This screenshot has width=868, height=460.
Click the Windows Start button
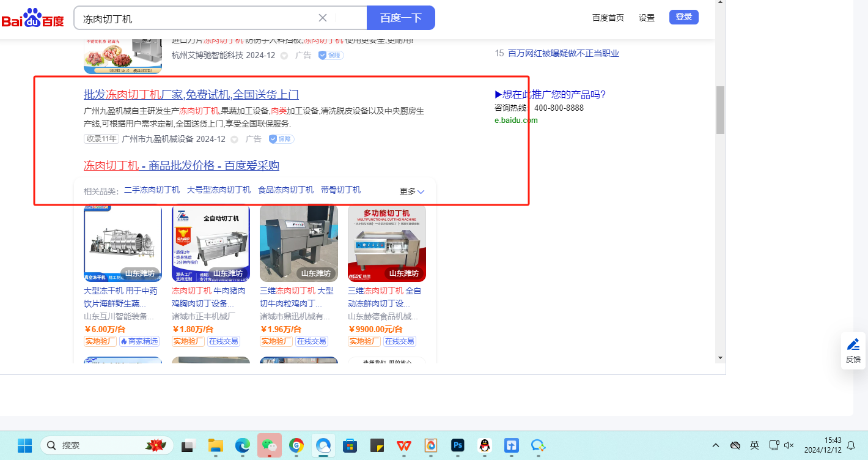point(24,445)
